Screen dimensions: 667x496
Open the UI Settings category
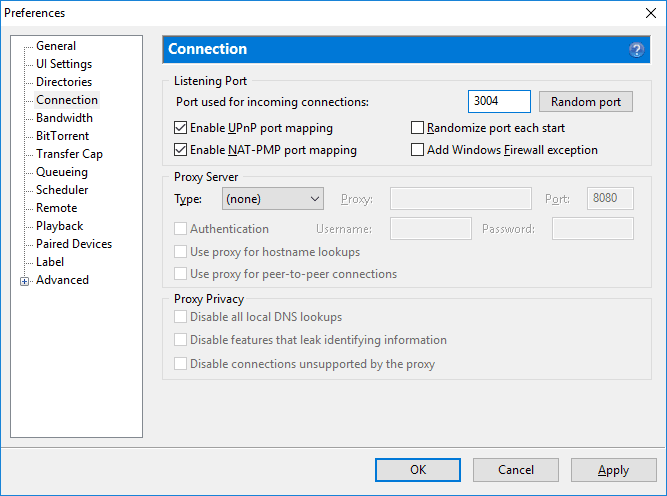tap(64, 64)
